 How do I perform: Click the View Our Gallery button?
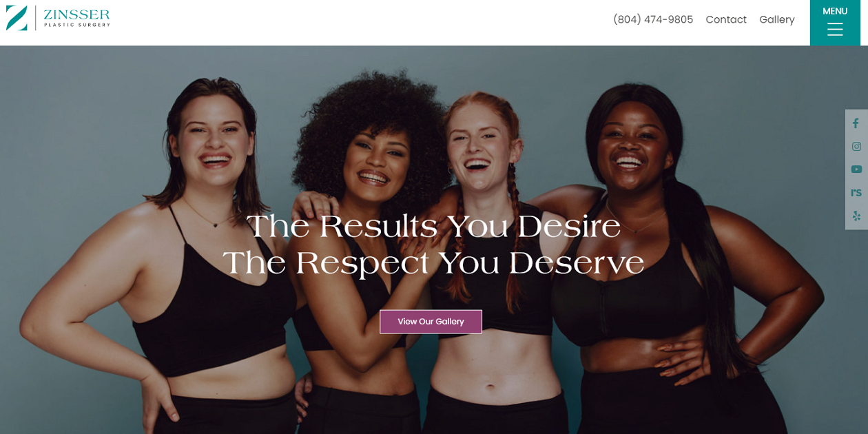click(431, 322)
